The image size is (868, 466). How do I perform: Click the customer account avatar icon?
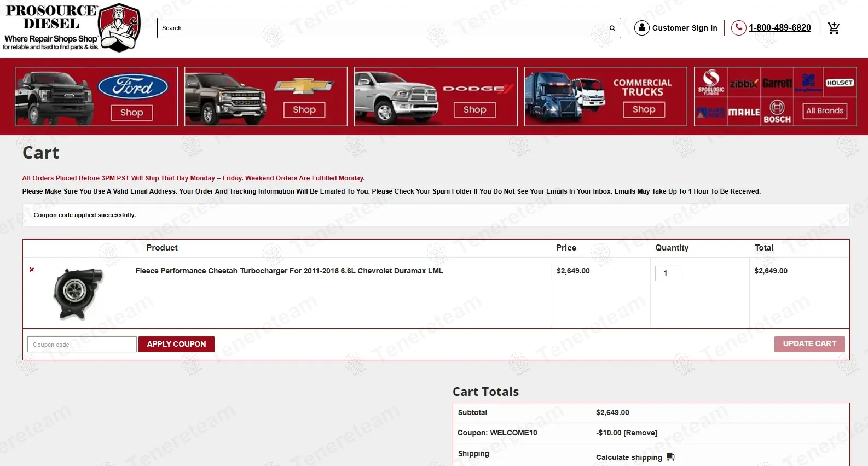(x=641, y=27)
